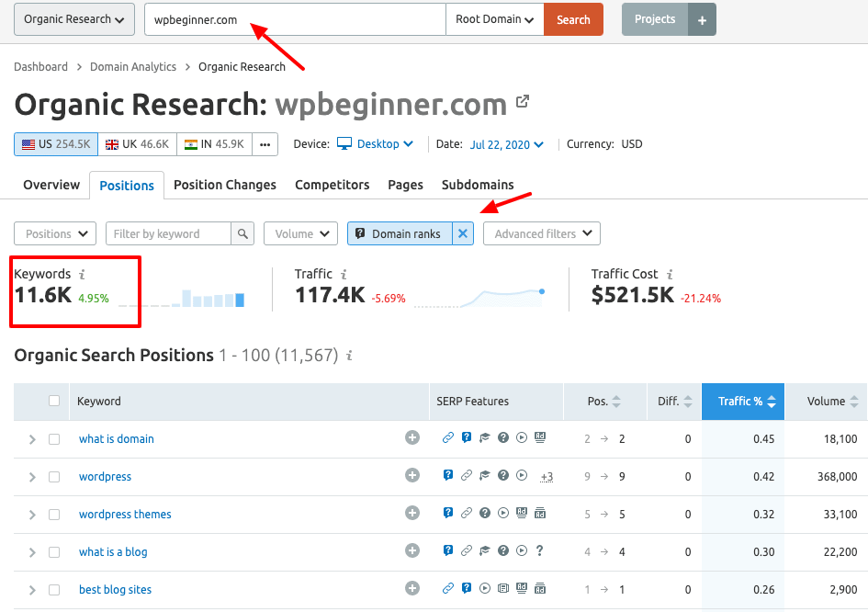Open the Position Changes tab
868x612 pixels.
[x=225, y=185]
